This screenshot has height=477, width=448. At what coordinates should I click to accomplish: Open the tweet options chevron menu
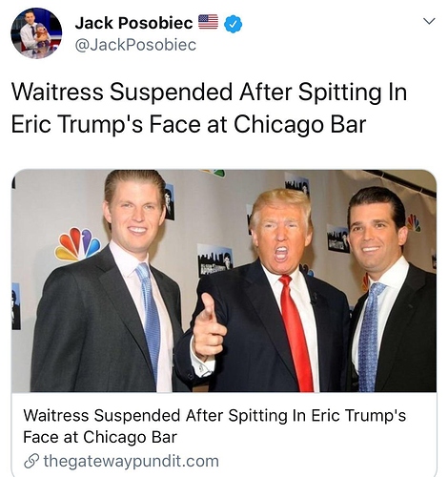(429, 22)
